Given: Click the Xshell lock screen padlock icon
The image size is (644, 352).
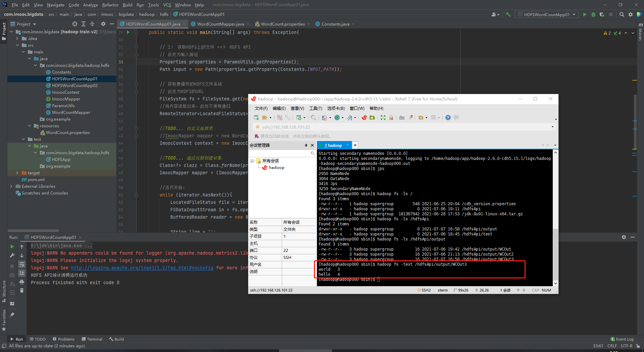Looking at the screenshot, I should 391,118.
